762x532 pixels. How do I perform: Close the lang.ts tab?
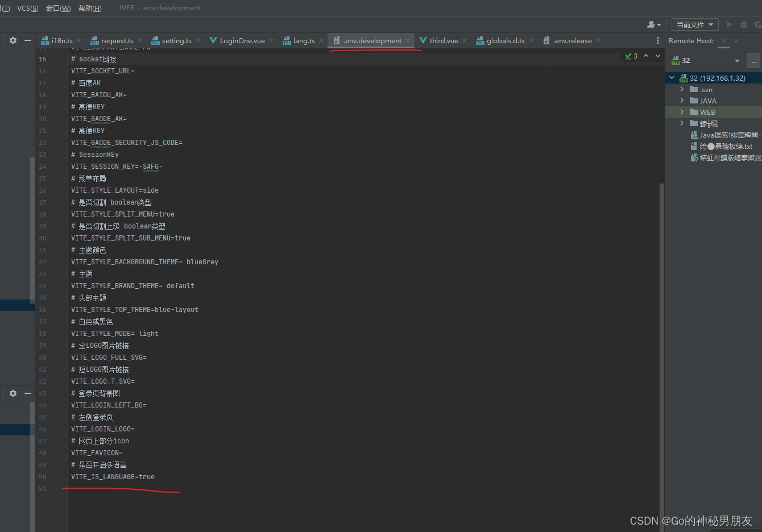click(x=321, y=40)
